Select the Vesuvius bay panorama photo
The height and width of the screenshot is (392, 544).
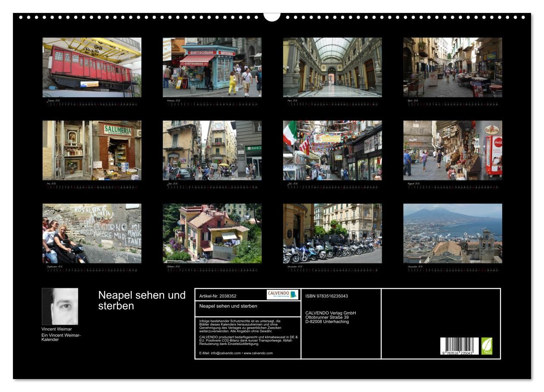click(x=452, y=233)
